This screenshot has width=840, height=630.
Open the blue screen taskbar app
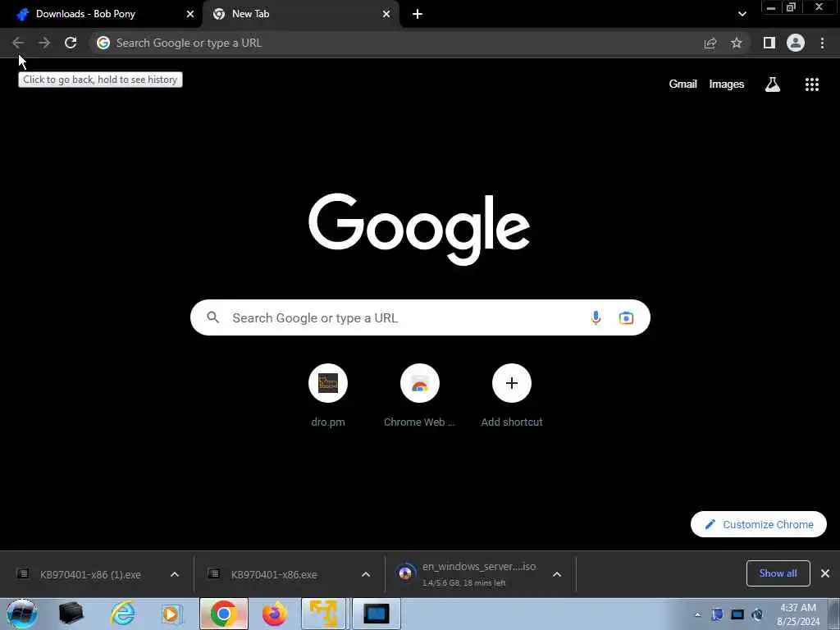click(376, 614)
